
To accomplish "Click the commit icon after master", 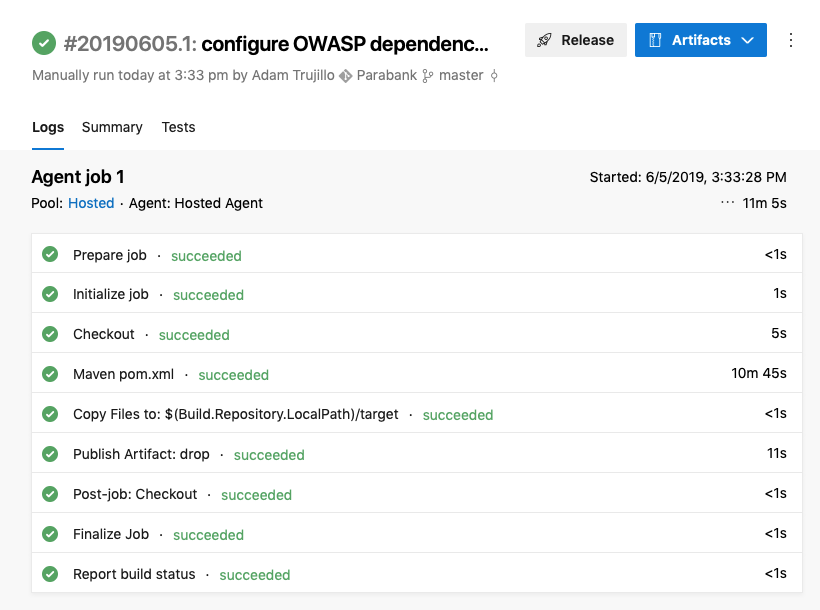I will (x=494, y=76).
